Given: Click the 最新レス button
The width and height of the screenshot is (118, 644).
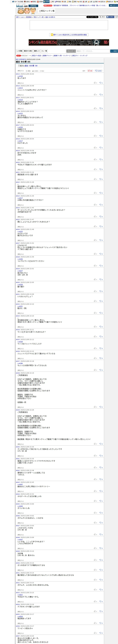Looking at the screenshot, I should pyautogui.click(x=37, y=51).
